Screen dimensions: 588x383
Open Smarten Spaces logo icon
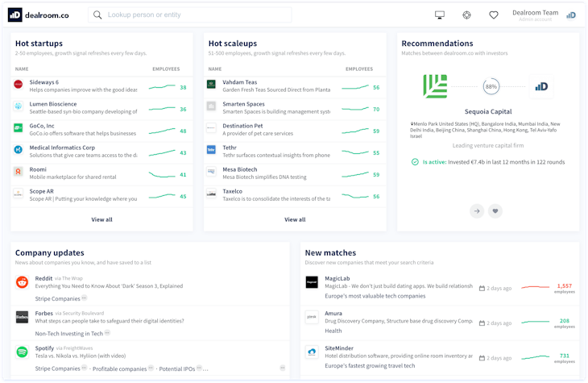pyautogui.click(x=212, y=106)
